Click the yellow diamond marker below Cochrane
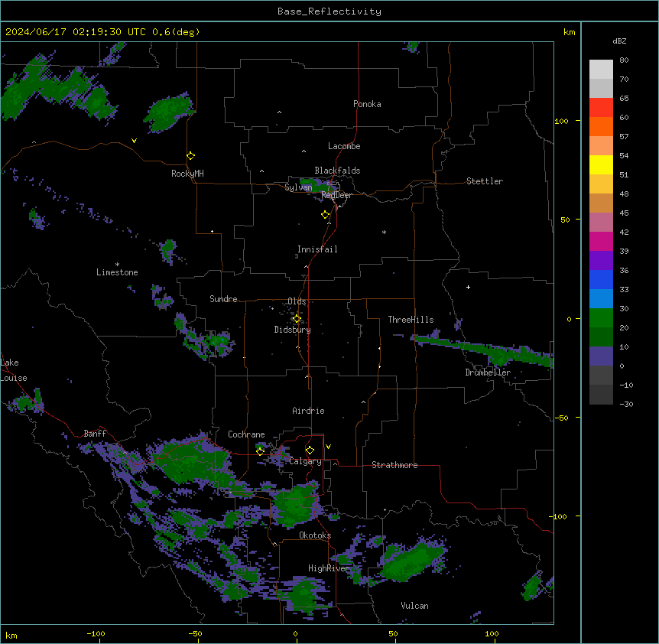Viewport: 659px width, 644px height. coord(260,451)
